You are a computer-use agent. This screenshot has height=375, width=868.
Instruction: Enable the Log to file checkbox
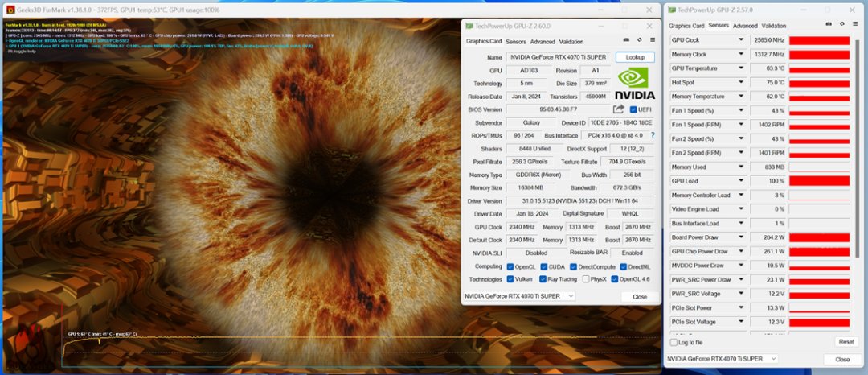(x=674, y=342)
